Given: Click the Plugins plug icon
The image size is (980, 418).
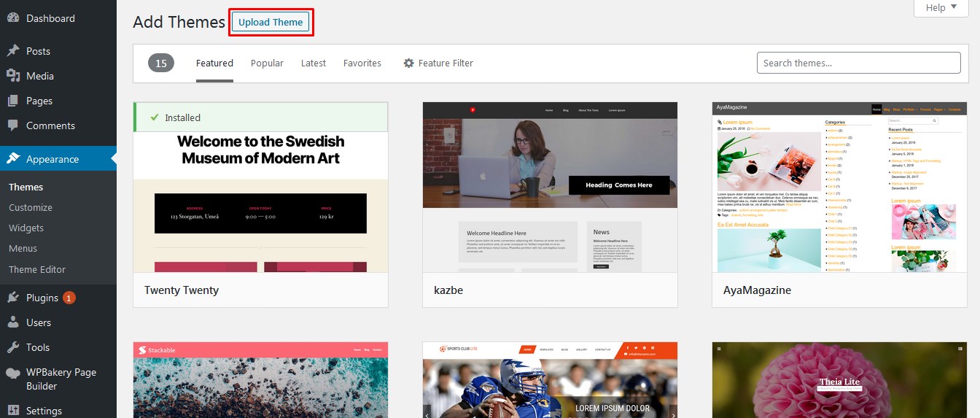Looking at the screenshot, I should 12,298.
